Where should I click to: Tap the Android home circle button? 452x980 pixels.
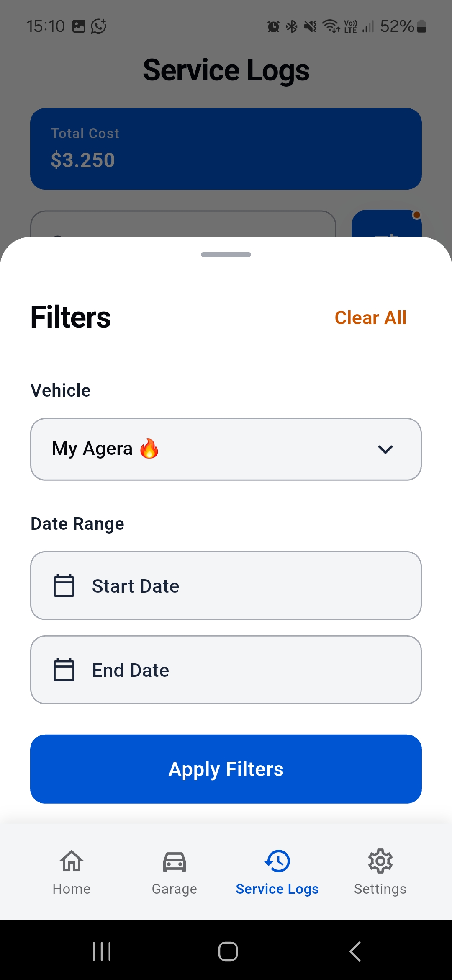(x=226, y=951)
